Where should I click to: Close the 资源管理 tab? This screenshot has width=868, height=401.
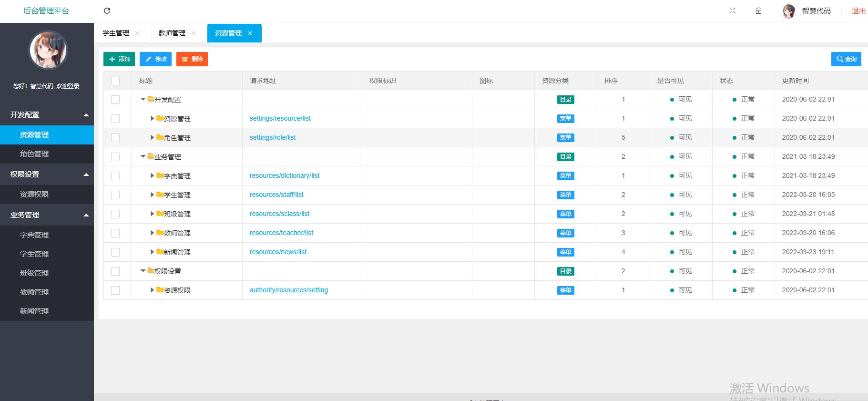click(250, 33)
